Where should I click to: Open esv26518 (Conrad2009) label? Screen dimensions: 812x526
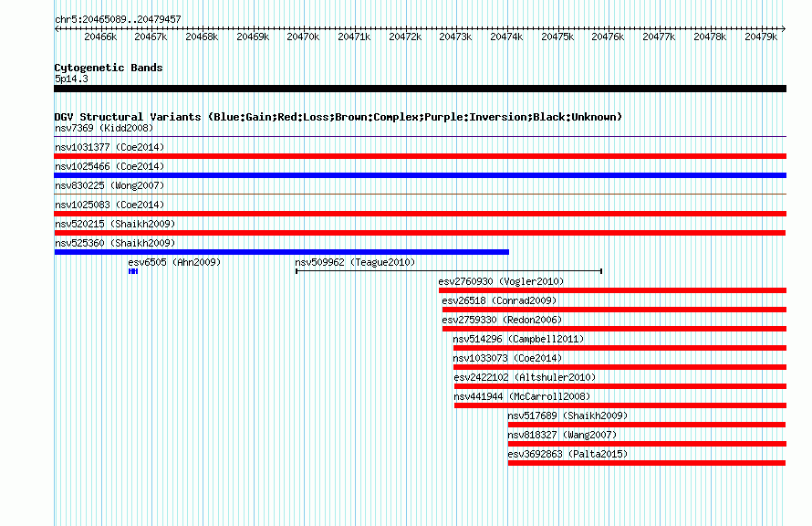pos(499,300)
